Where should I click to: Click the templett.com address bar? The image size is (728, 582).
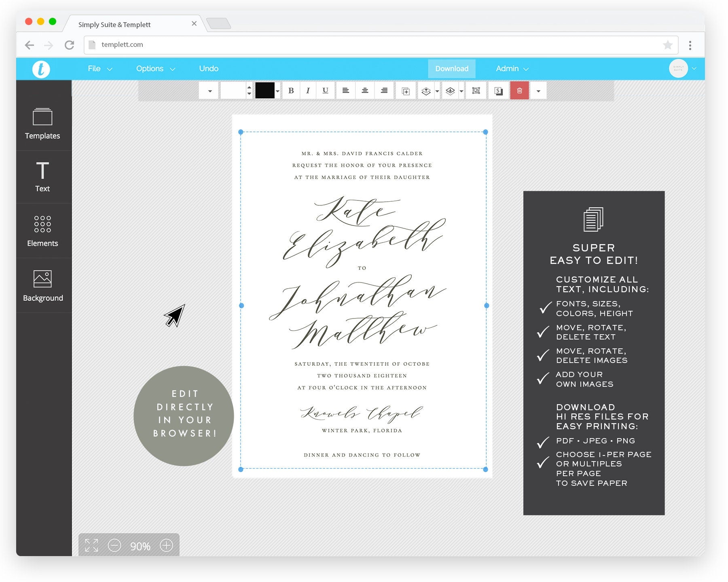[x=380, y=45]
